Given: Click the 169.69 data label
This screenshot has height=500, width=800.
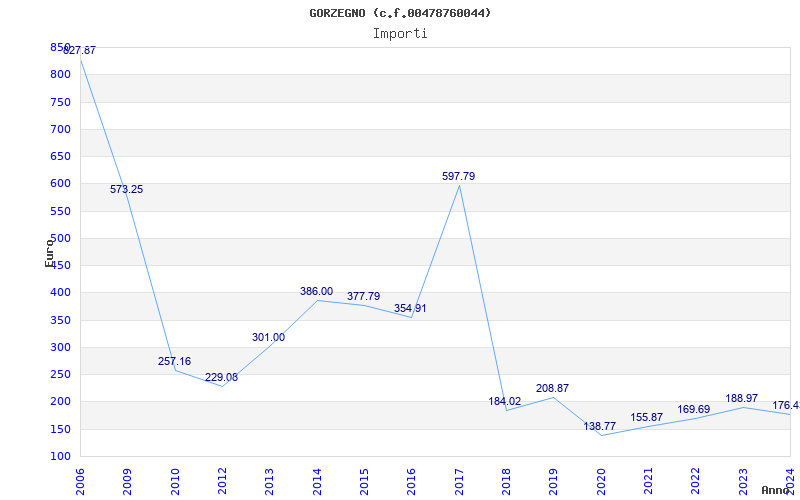Looking at the screenshot, I should (x=693, y=410).
